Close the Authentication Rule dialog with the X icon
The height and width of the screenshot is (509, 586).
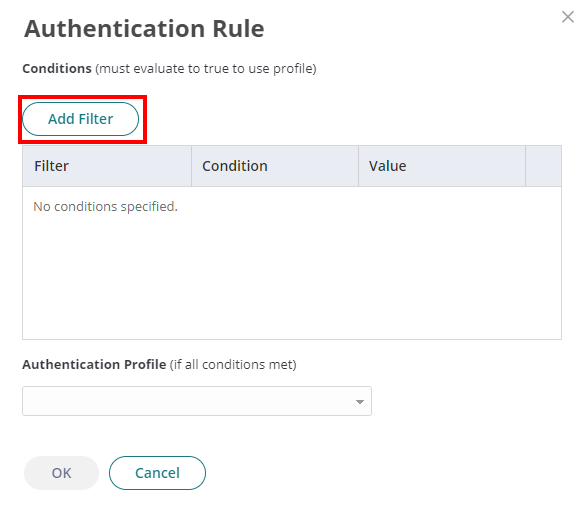(568, 17)
